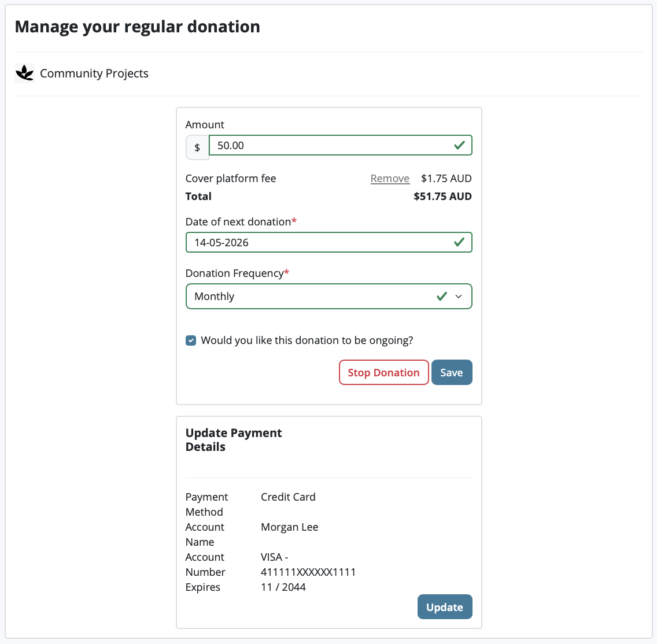Screen dimensions: 657x644
Task: Click Update in the payment details panel
Action: point(445,607)
